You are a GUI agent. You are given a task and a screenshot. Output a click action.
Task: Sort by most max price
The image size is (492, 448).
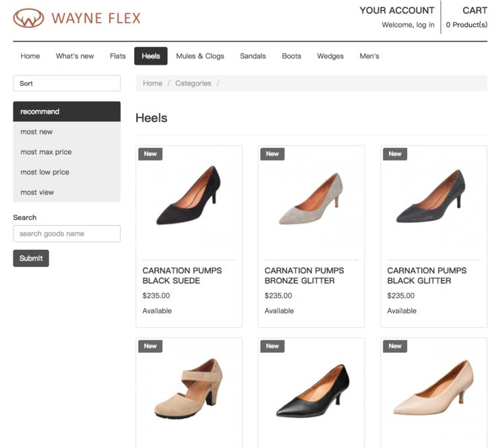(46, 152)
